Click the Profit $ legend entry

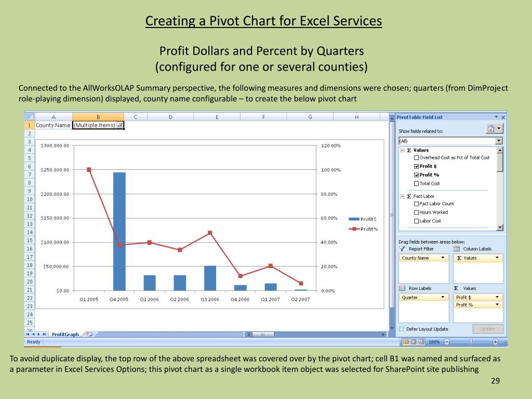[363, 219]
